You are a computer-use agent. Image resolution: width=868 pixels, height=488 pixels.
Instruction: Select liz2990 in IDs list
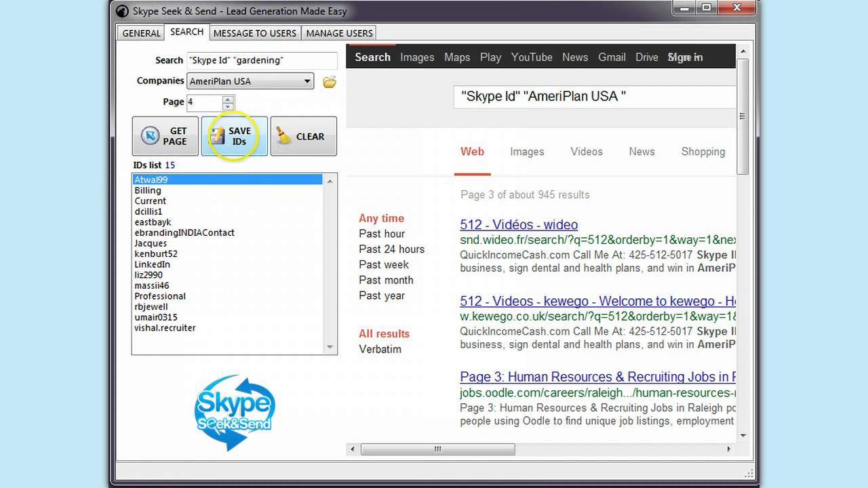coord(227,275)
